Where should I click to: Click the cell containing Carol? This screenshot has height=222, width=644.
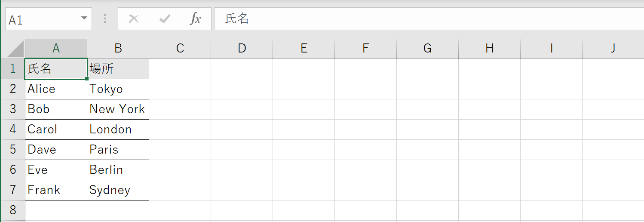click(x=56, y=129)
